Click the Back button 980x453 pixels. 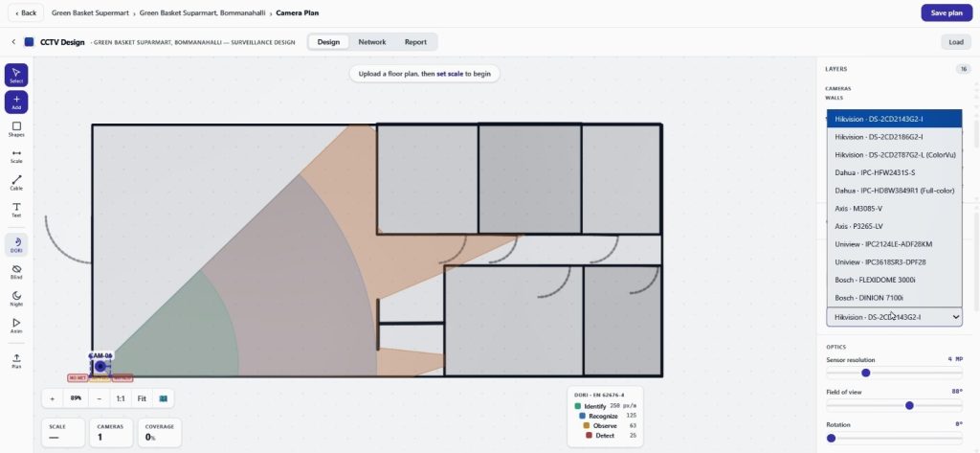click(x=25, y=12)
